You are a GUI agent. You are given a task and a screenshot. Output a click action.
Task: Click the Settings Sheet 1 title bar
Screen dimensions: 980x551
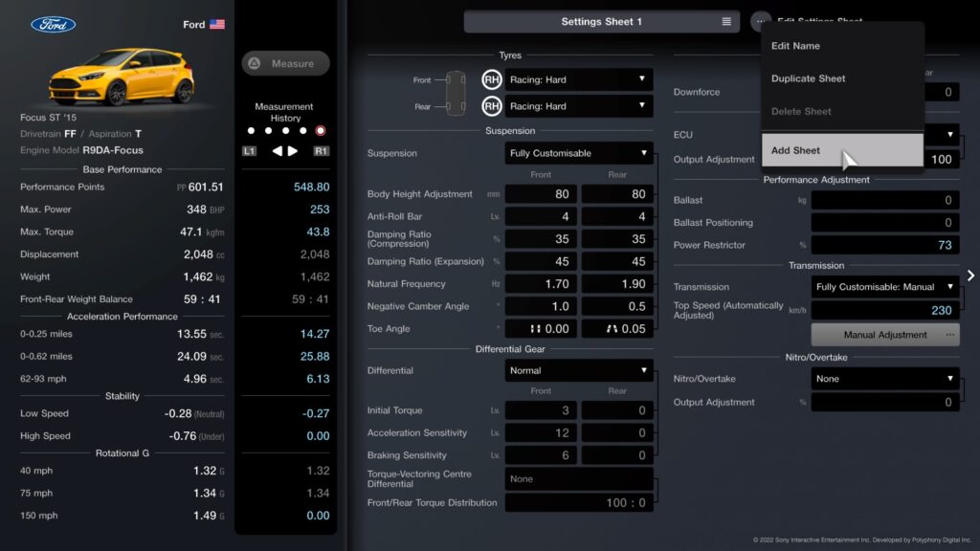coord(601,21)
